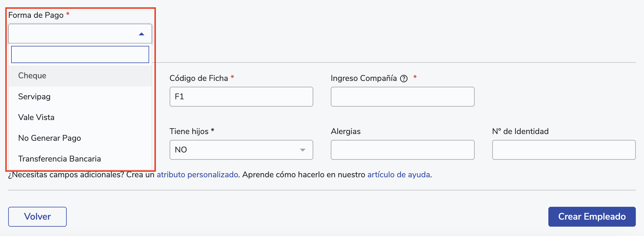
Task: Choose Servipag as payment method
Action: click(x=34, y=97)
